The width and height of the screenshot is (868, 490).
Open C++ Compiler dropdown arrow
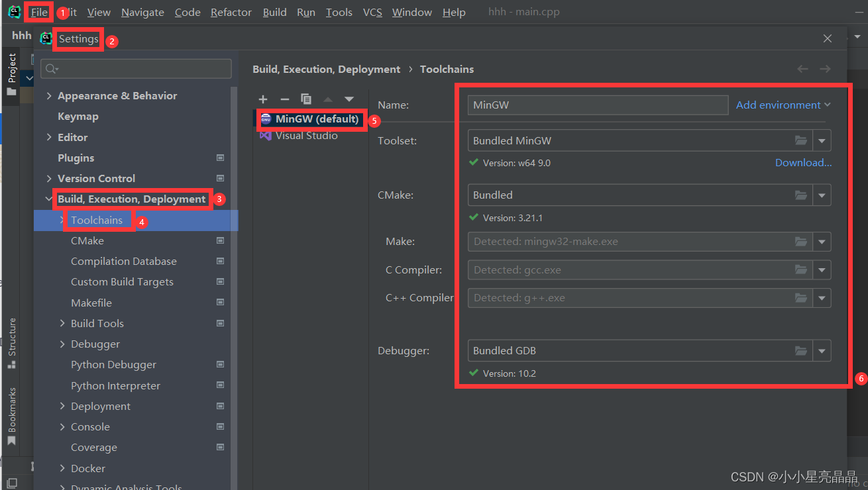click(x=822, y=298)
